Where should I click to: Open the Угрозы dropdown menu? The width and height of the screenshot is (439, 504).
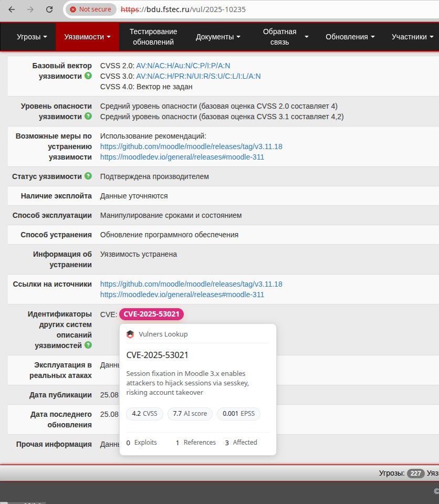click(x=32, y=37)
